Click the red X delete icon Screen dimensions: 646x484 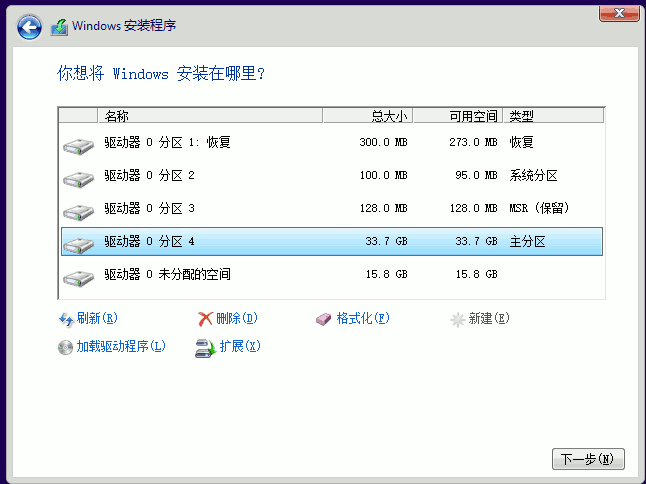coord(205,319)
